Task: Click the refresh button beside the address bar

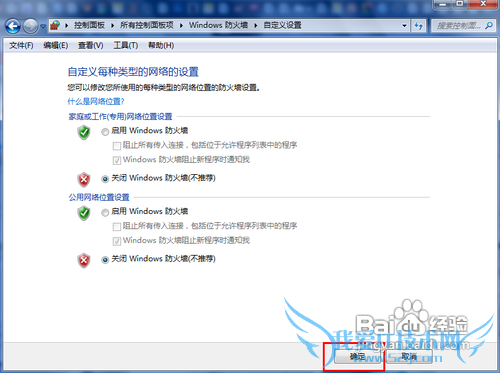Action: tap(419, 26)
